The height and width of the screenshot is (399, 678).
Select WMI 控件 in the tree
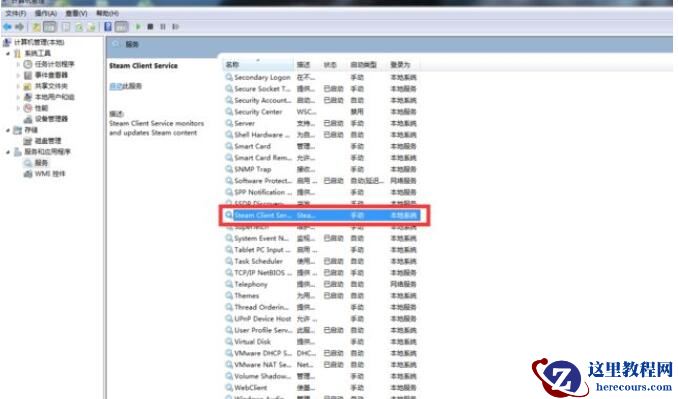(x=50, y=174)
